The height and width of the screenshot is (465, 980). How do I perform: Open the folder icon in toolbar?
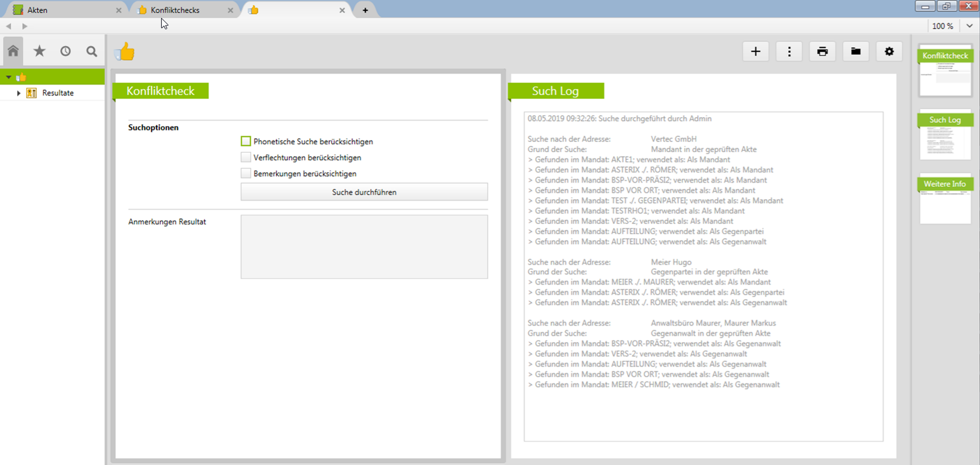pos(856,51)
